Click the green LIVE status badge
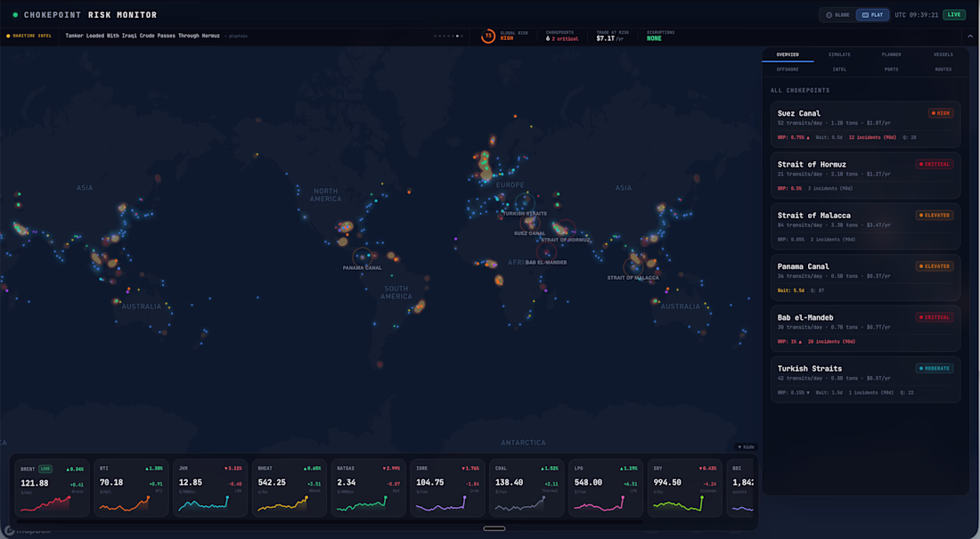This screenshot has width=980, height=539. coord(954,15)
